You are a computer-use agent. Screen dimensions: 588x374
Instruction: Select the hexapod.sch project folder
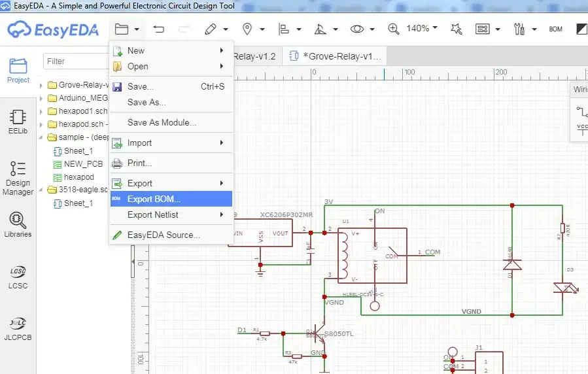[78, 124]
